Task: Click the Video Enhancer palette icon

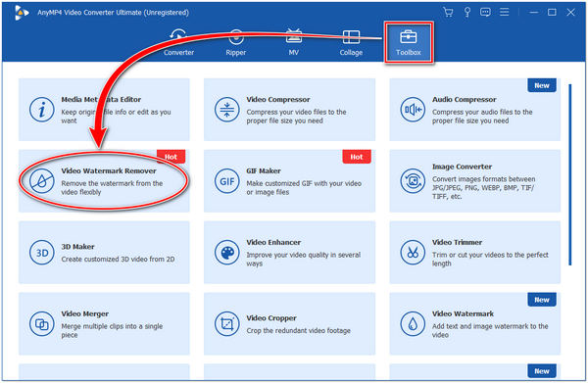Action: click(227, 253)
